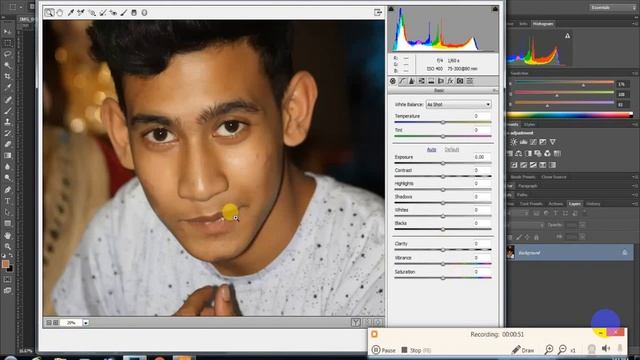Click the Default tone link
640x360 pixels.
[x=452, y=150]
